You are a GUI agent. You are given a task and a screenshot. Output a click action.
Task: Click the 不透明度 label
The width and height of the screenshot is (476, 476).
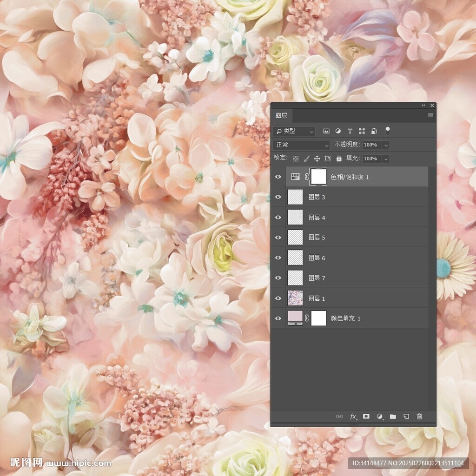tap(347, 145)
